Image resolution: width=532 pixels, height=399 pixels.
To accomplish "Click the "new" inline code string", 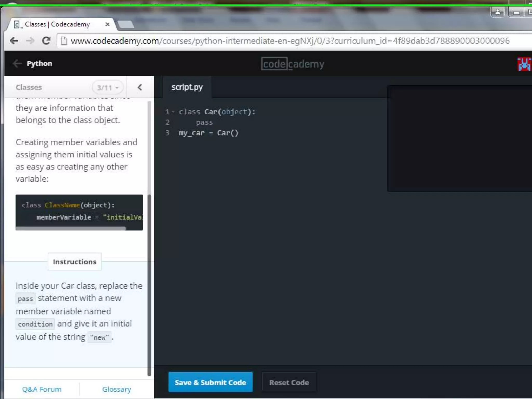I will point(99,337).
